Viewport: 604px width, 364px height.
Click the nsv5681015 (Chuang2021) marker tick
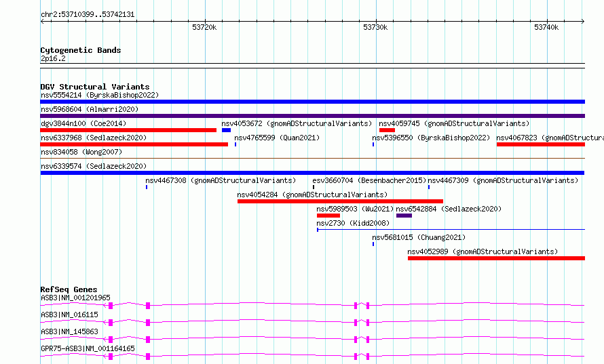tap(373, 244)
